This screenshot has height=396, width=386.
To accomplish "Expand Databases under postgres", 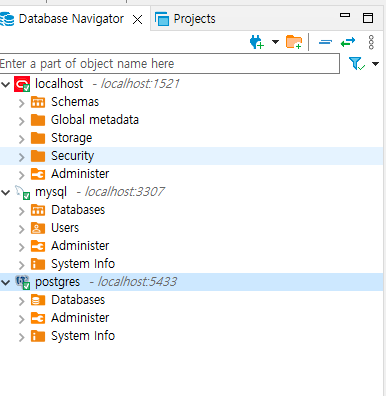I will 21,301.
